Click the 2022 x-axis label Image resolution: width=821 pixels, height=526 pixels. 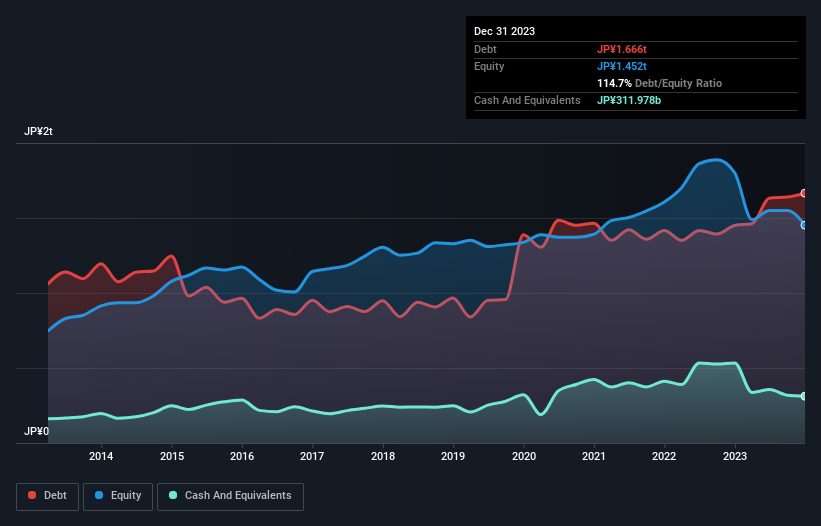(664, 456)
